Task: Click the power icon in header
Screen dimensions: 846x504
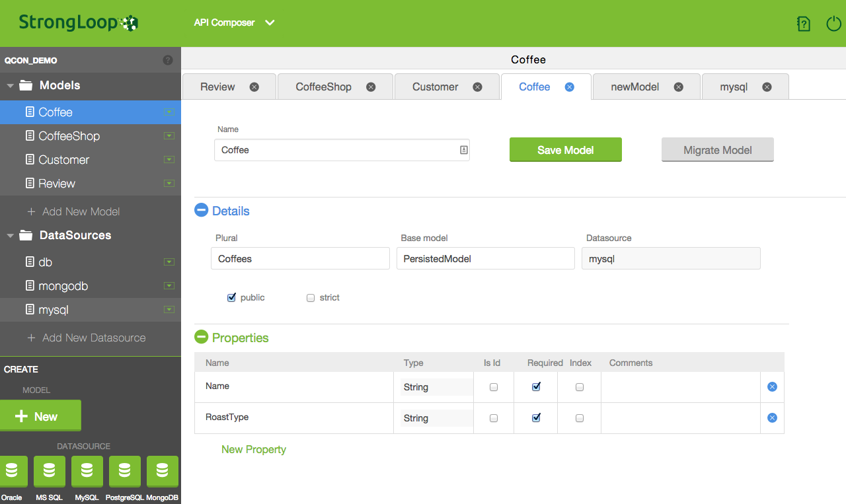Action: pyautogui.click(x=834, y=24)
